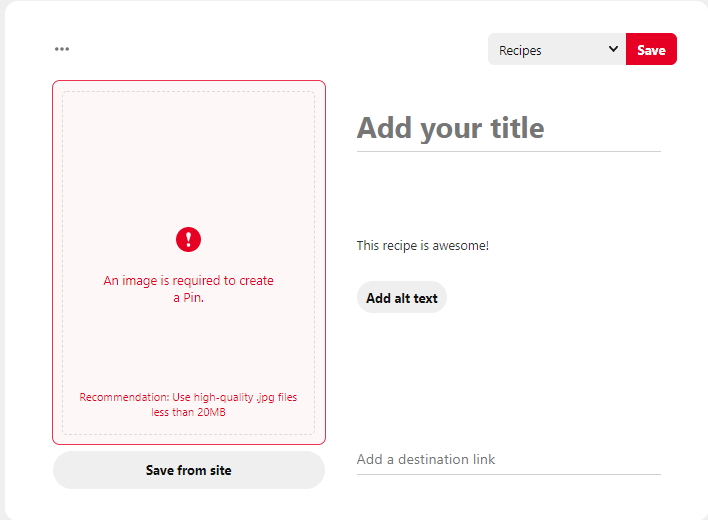The image size is (708, 520).
Task: Click the red-outlined image upload card border
Action: [54, 260]
